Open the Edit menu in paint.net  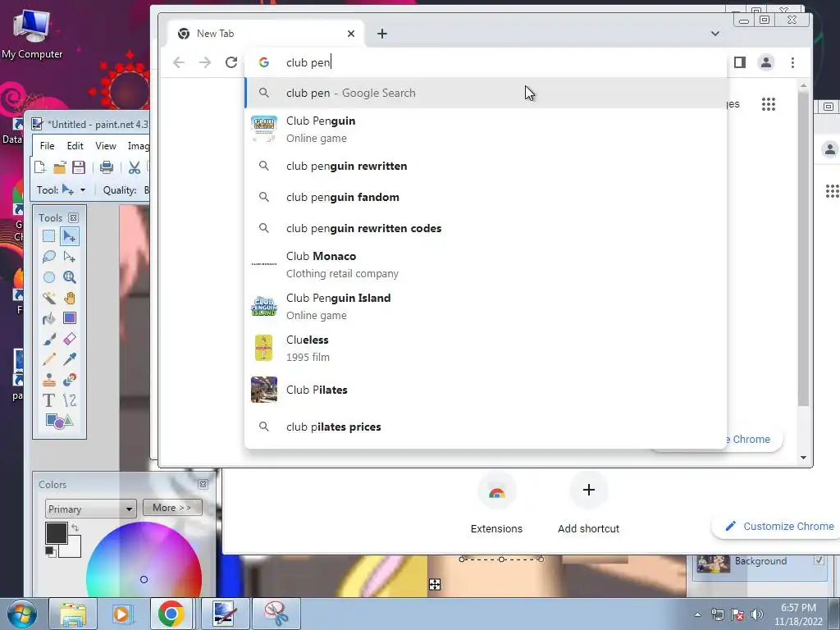click(75, 146)
